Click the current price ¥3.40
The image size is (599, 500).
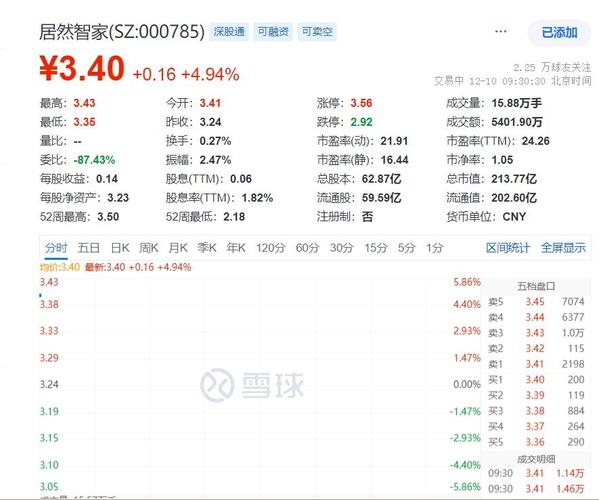coord(82,68)
